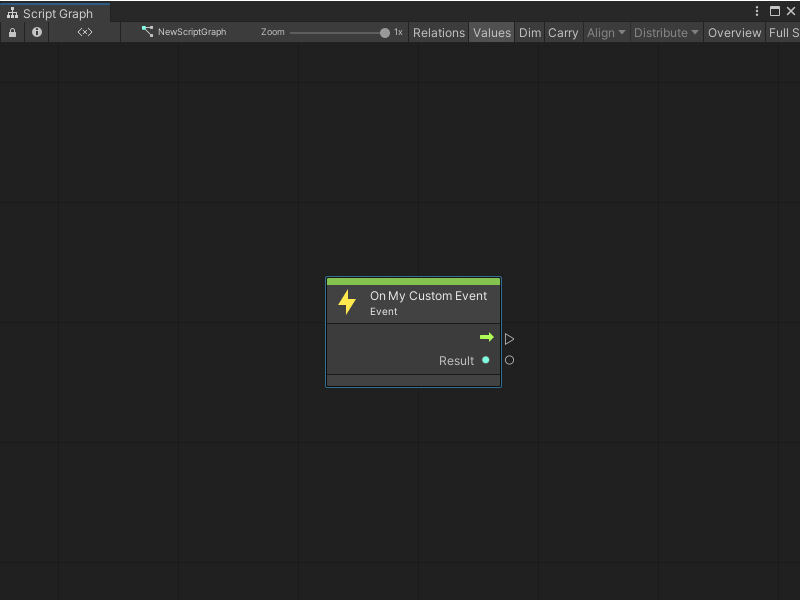The width and height of the screenshot is (800, 600).
Task: Select the <x> variables icon
Action: click(84, 32)
